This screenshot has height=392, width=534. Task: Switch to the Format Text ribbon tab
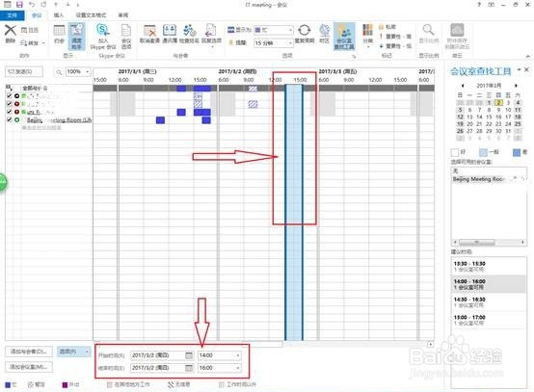91,15
